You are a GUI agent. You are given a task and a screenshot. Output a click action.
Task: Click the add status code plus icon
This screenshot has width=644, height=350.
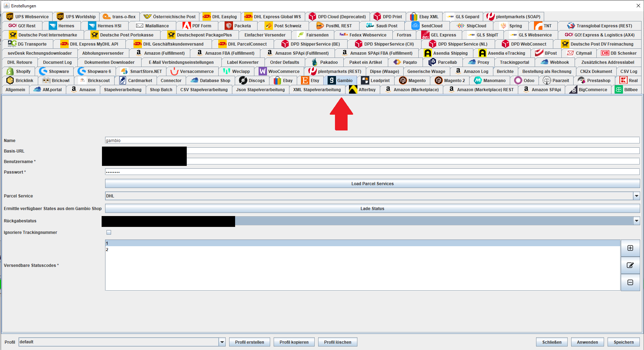pyautogui.click(x=630, y=248)
